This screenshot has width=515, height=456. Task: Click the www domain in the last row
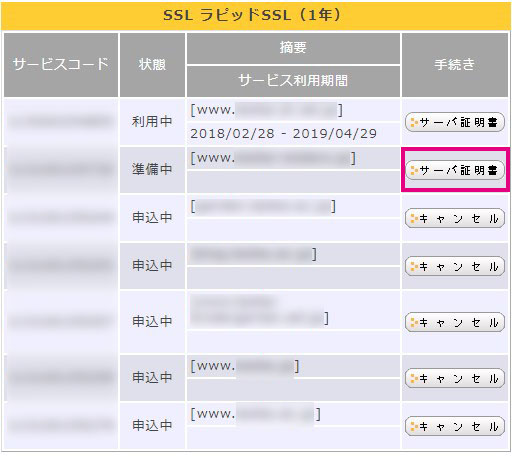tap(255, 414)
